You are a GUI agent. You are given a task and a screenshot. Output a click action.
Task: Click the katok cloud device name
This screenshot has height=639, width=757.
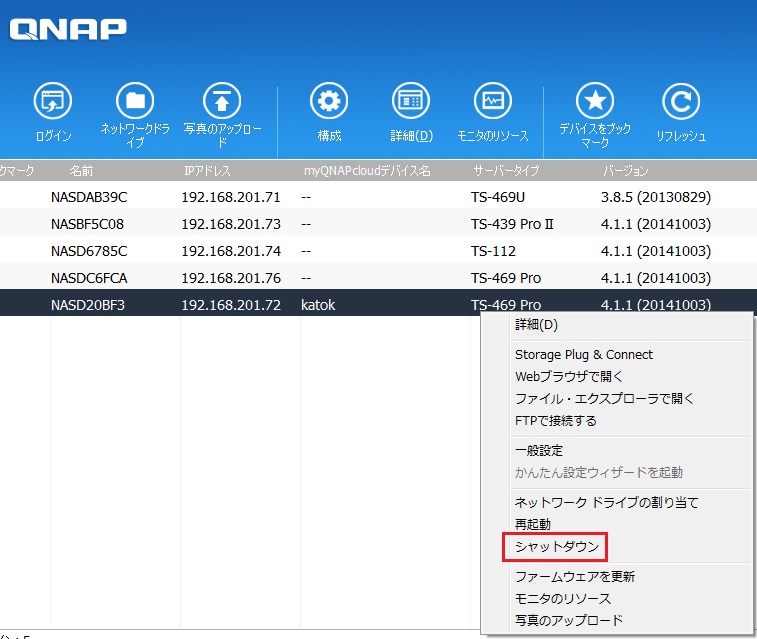(318, 305)
